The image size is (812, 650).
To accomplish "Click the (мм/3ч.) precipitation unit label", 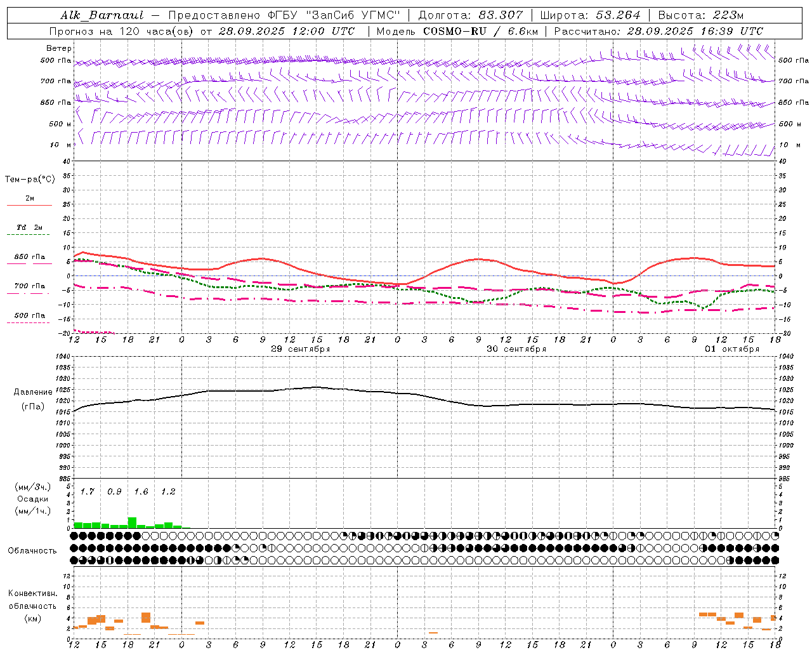I will point(33,487).
